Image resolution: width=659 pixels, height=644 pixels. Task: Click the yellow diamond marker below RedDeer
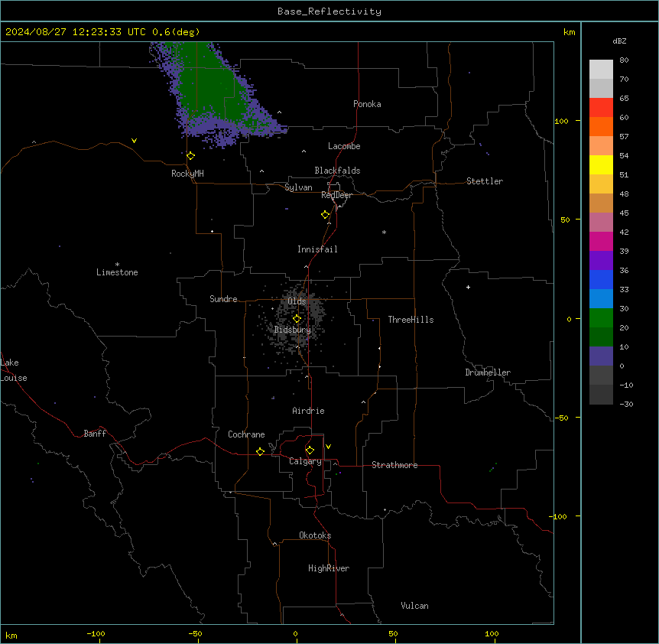click(326, 215)
